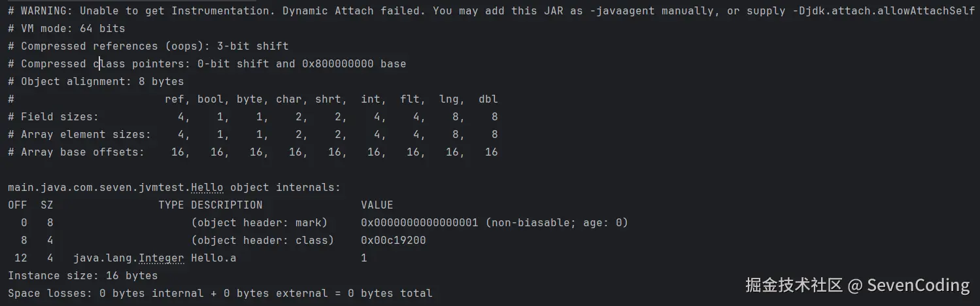Click the TYPE column header
Screen dimensions: 980x306
click(x=171, y=205)
